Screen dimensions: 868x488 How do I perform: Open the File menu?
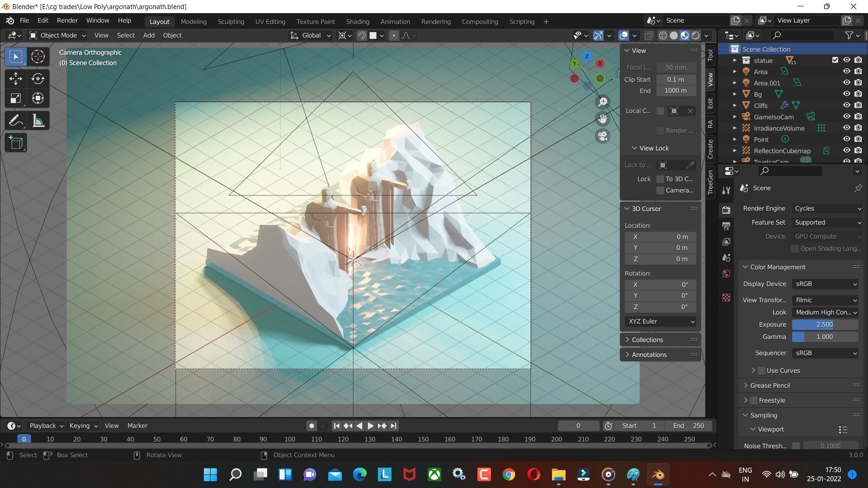coord(24,21)
